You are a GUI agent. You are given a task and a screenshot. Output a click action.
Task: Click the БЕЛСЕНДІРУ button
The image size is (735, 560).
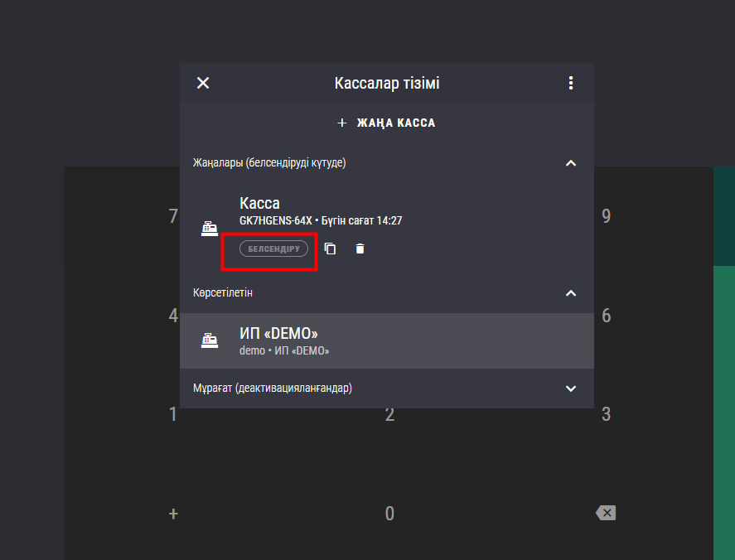(273, 249)
